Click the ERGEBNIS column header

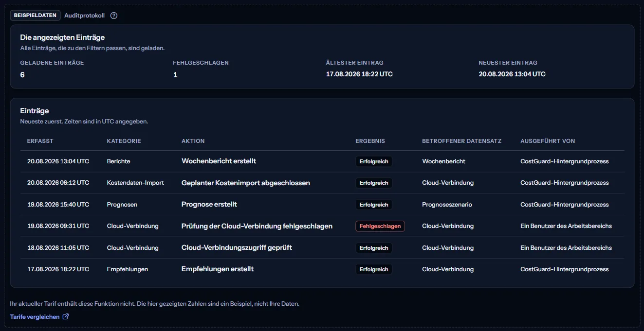point(370,141)
